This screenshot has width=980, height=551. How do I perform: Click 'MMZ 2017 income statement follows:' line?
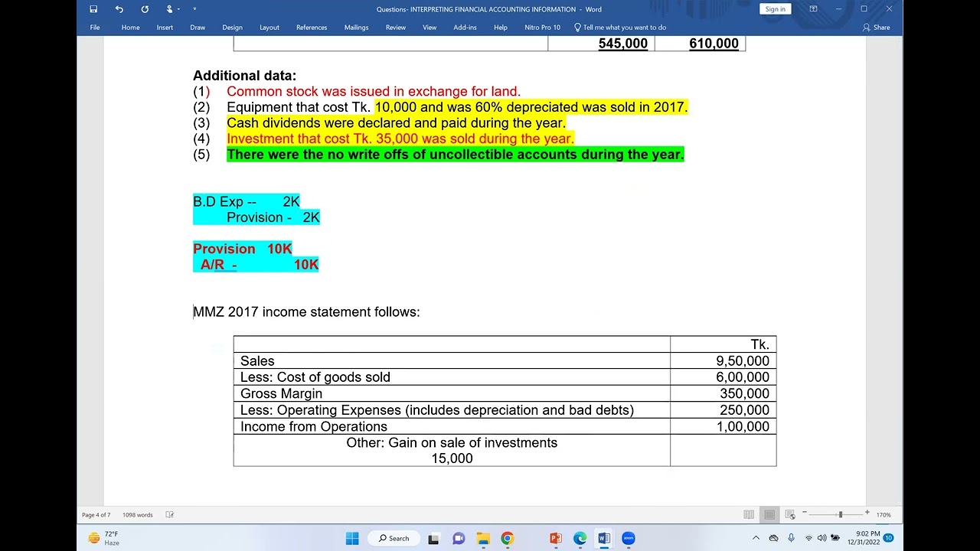[x=306, y=312]
